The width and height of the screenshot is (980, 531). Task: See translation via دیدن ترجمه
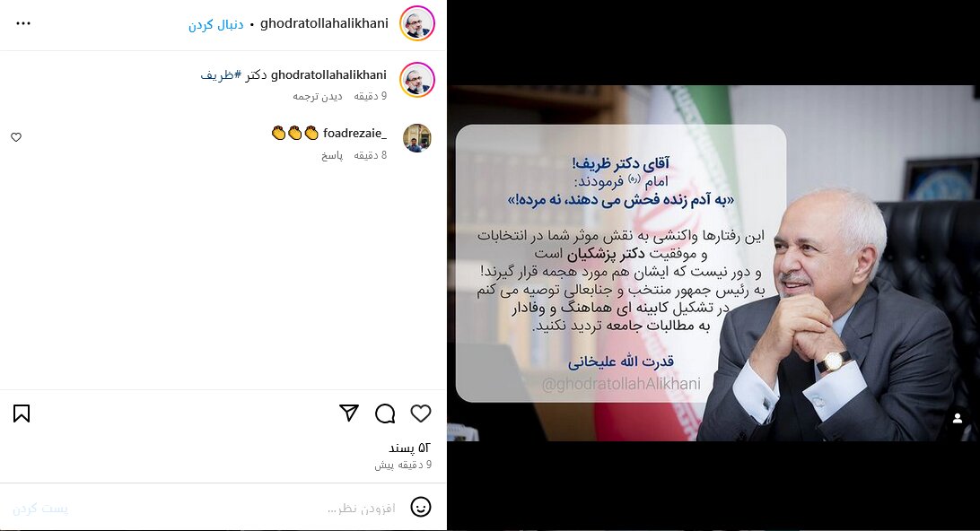(x=318, y=96)
